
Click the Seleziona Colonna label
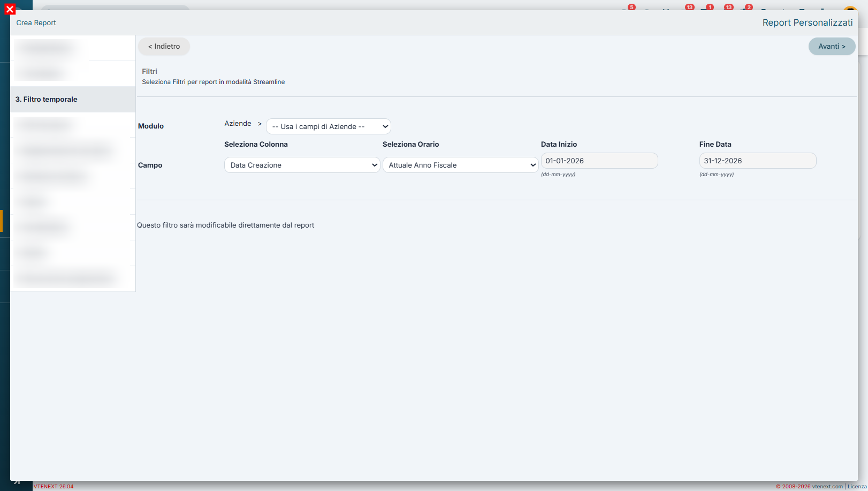coord(256,144)
